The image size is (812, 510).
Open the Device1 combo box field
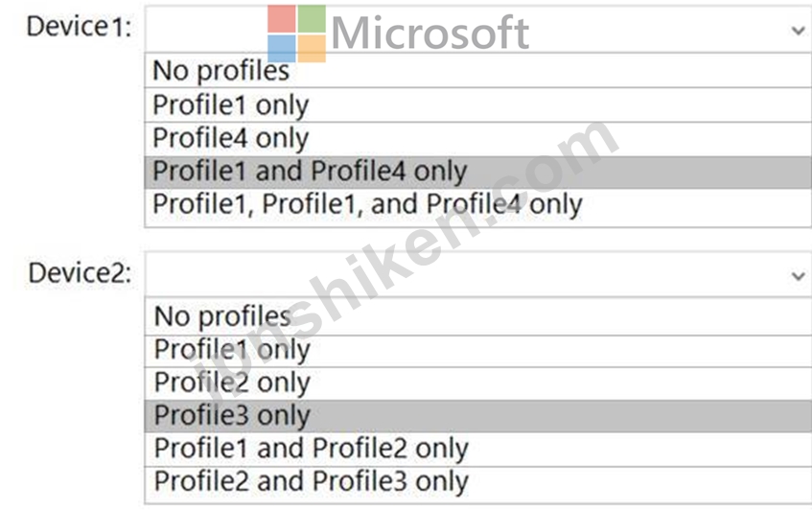(478, 29)
